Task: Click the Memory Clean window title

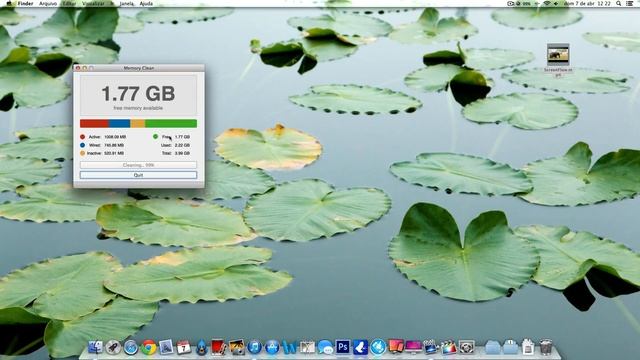Action: point(139,68)
